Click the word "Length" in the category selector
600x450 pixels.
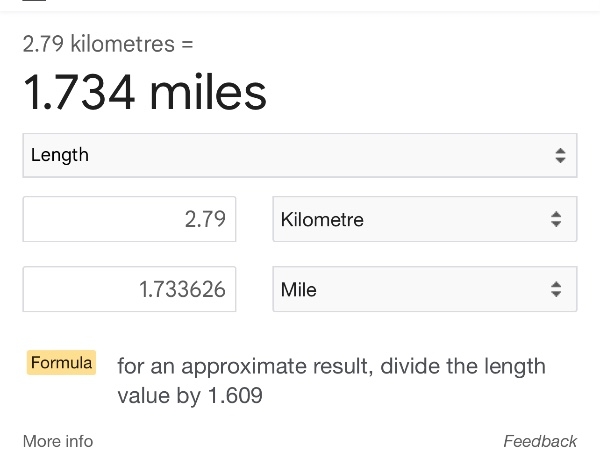(x=60, y=156)
